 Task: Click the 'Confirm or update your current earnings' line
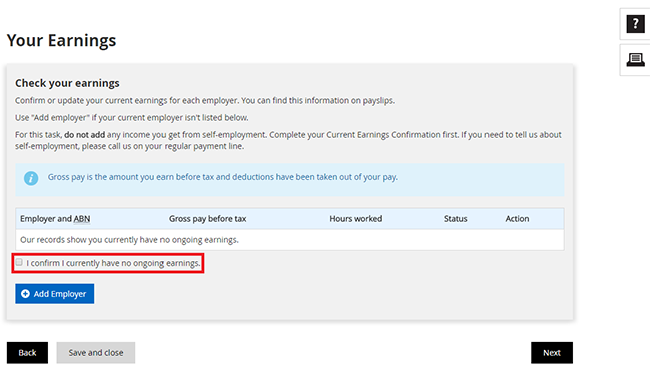[x=205, y=101]
